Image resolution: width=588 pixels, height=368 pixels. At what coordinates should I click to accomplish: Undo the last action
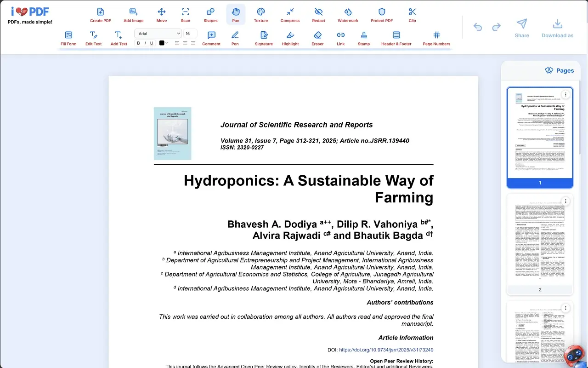coord(478,27)
